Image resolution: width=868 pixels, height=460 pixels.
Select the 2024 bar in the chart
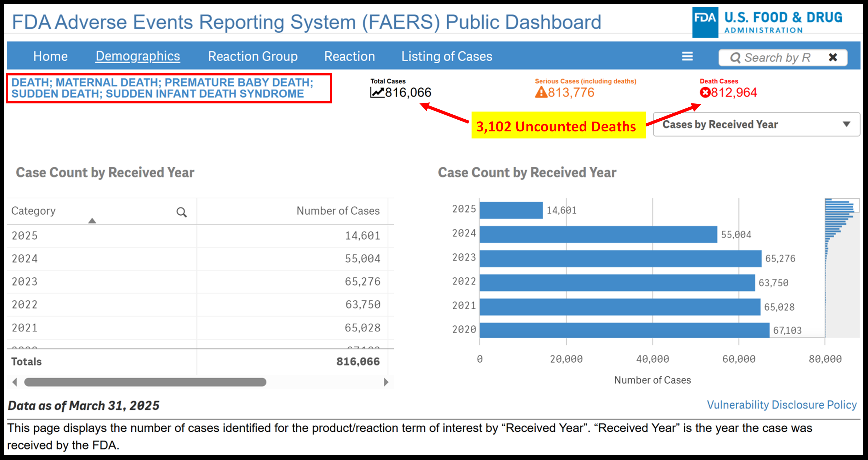598,234
